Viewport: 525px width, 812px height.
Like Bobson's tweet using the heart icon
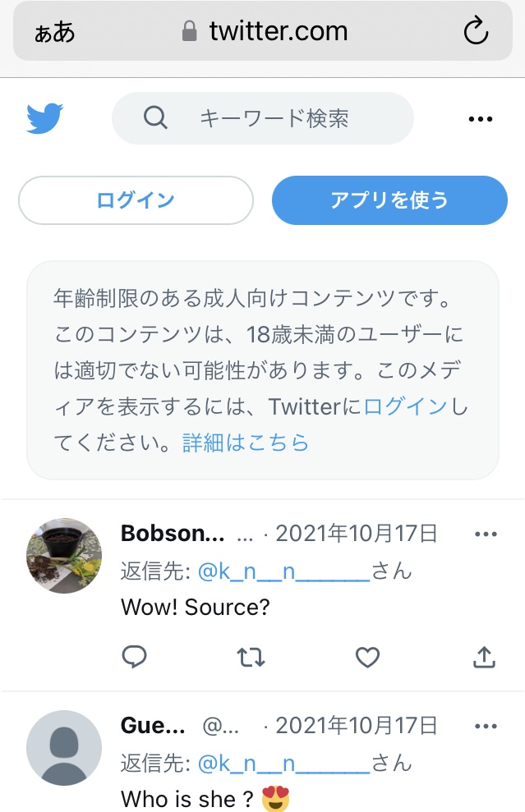[367, 657]
